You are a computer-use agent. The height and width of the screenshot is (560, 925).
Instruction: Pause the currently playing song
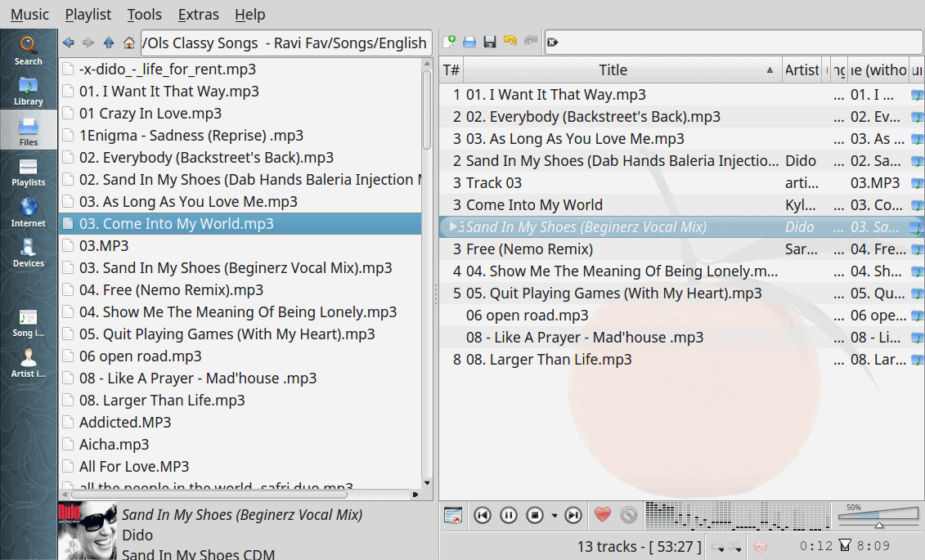(509, 515)
